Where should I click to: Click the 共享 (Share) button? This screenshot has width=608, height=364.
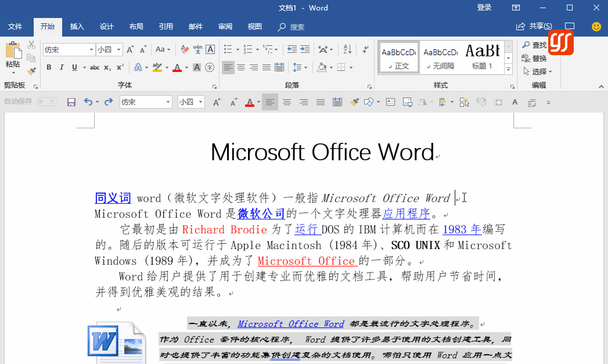point(534,26)
